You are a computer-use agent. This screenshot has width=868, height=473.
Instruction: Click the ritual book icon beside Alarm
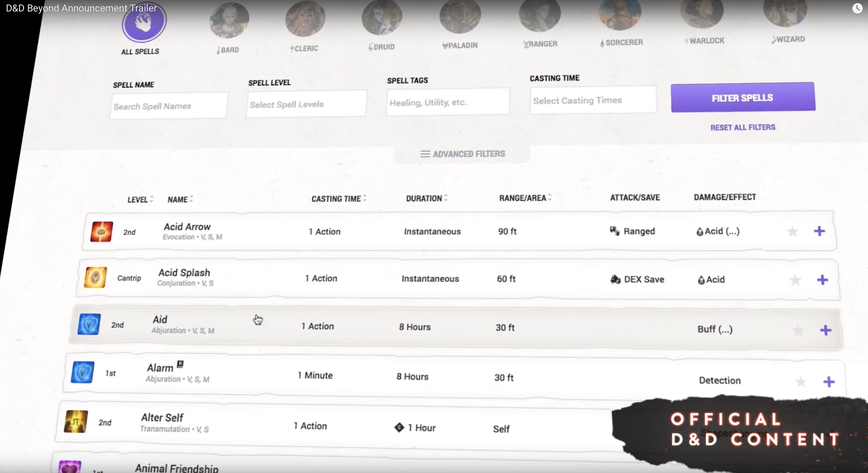180,364
